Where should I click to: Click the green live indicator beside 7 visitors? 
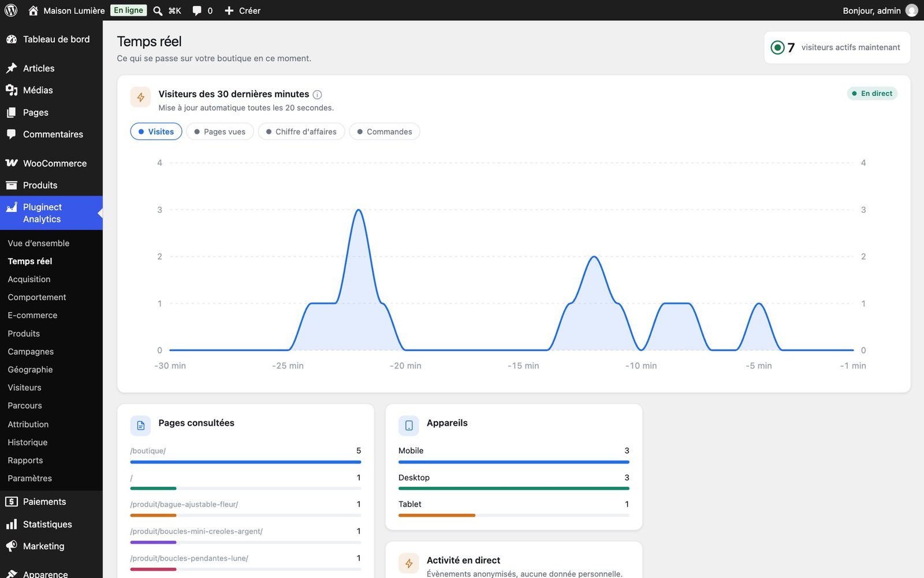777,47
